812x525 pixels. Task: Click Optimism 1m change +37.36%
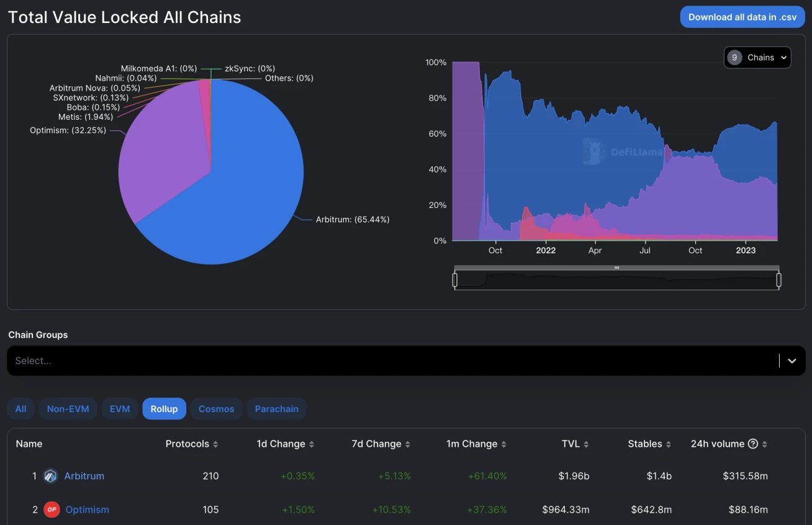point(487,509)
